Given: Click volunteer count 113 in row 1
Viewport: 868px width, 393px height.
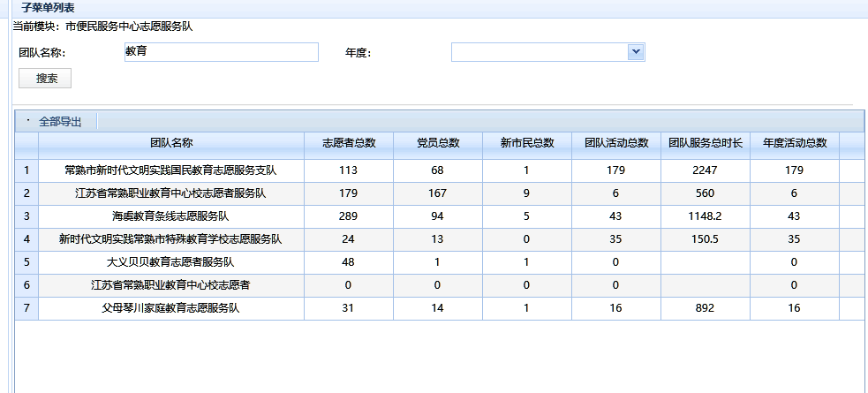Looking at the screenshot, I should point(348,170).
